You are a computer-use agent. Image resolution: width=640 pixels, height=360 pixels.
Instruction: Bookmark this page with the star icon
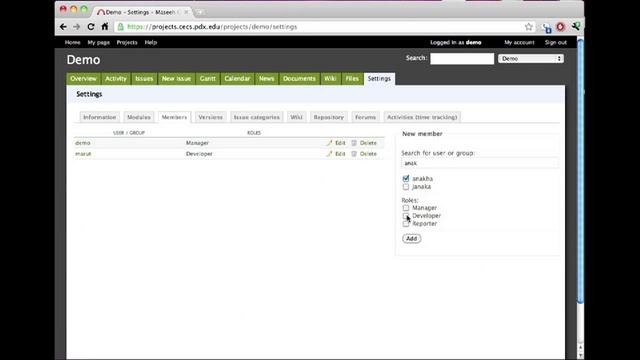coord(529,27)
